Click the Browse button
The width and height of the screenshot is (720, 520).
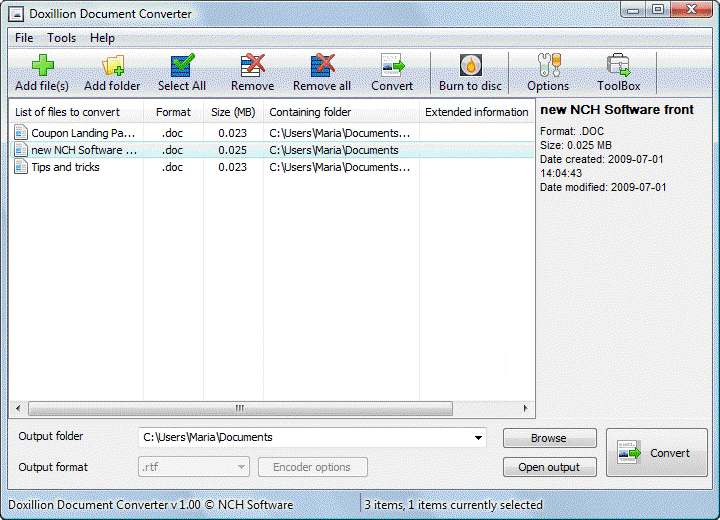point(550,438)
